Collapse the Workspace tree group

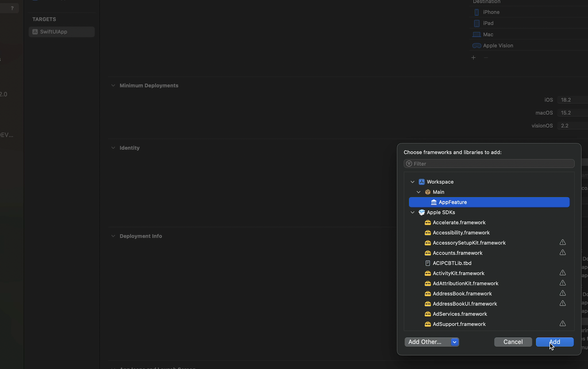[412, 182]
